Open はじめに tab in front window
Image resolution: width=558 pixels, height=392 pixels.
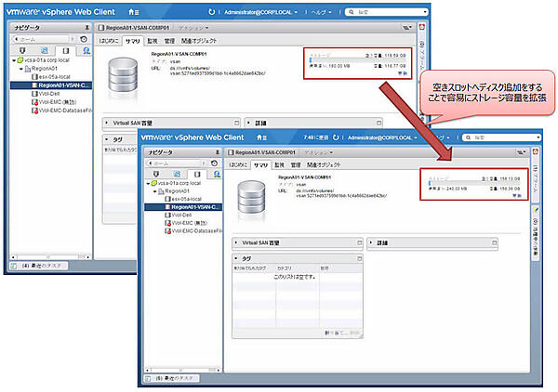(238, 165)
